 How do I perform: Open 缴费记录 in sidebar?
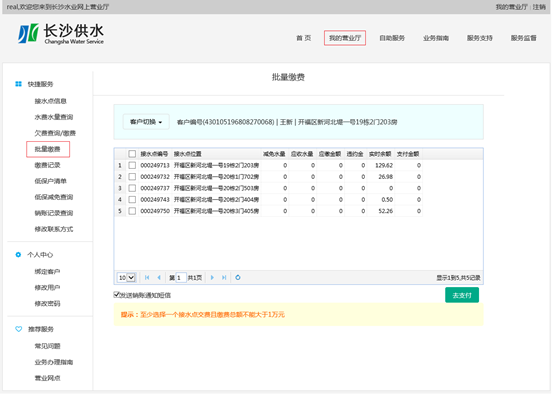(47, 165)
